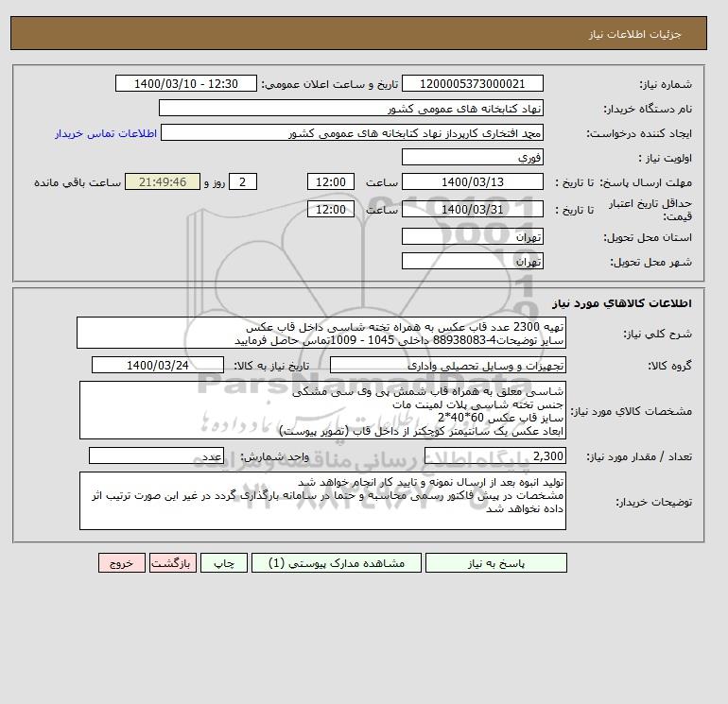
Task: Click the response deadline hour field 12:00
Action: click(x=331, y=182)
